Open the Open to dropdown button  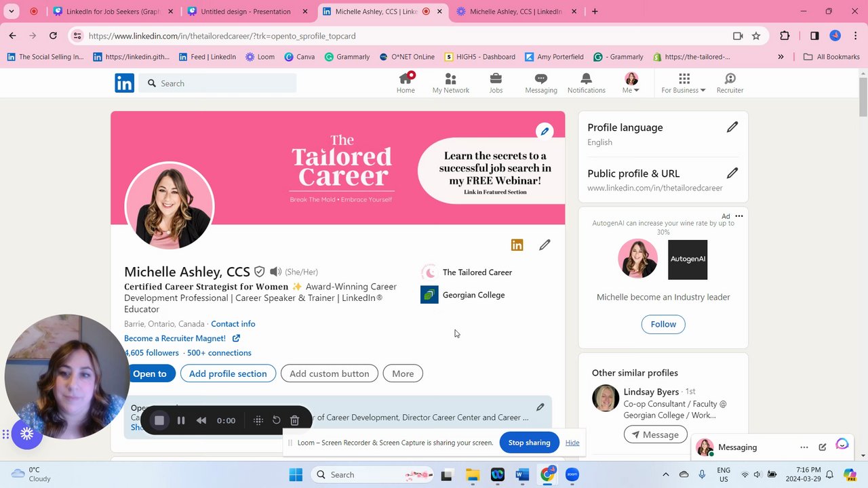coord(150,373)
